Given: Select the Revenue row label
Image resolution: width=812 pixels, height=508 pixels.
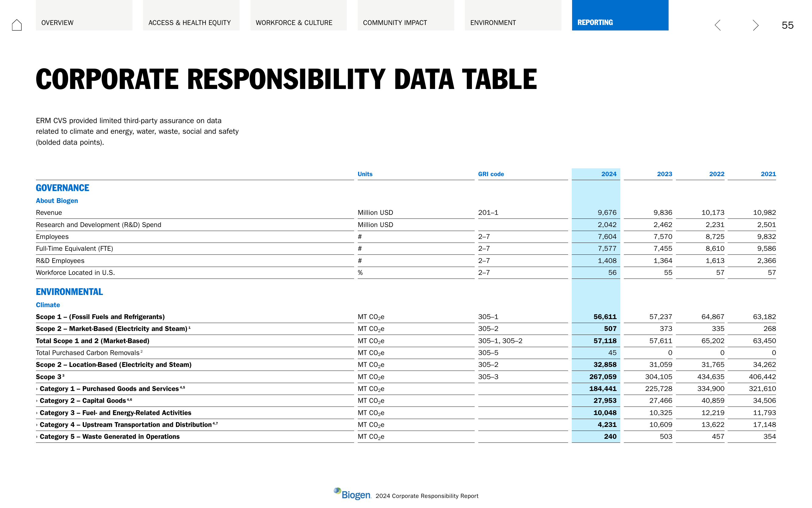Looking at the screenshot, I should 49,213.
